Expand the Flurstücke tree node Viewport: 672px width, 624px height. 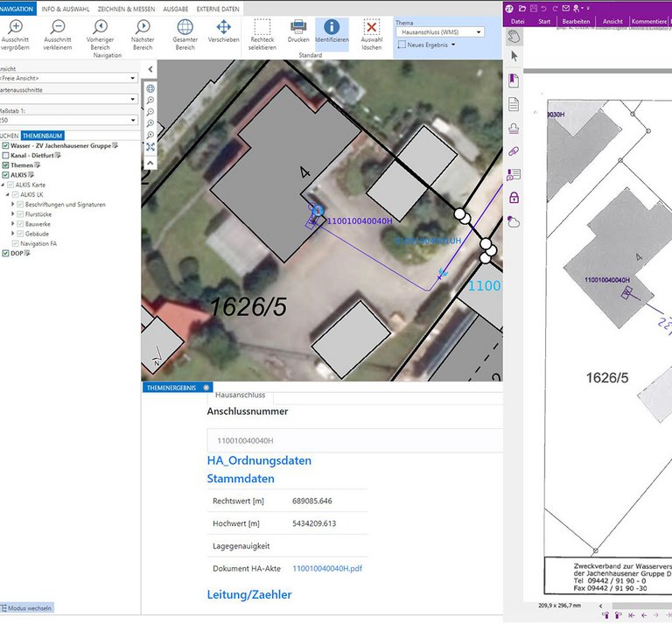click(x=12, y=214)
